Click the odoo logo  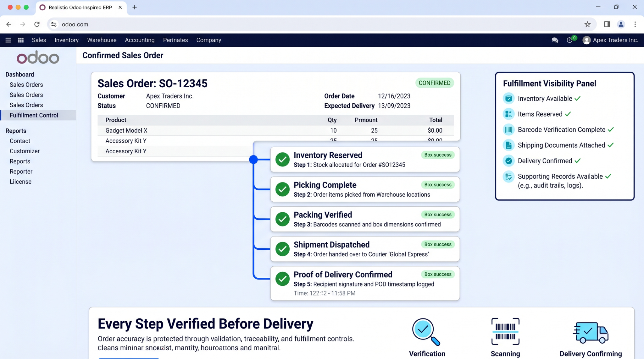click(x=38, y=57)
